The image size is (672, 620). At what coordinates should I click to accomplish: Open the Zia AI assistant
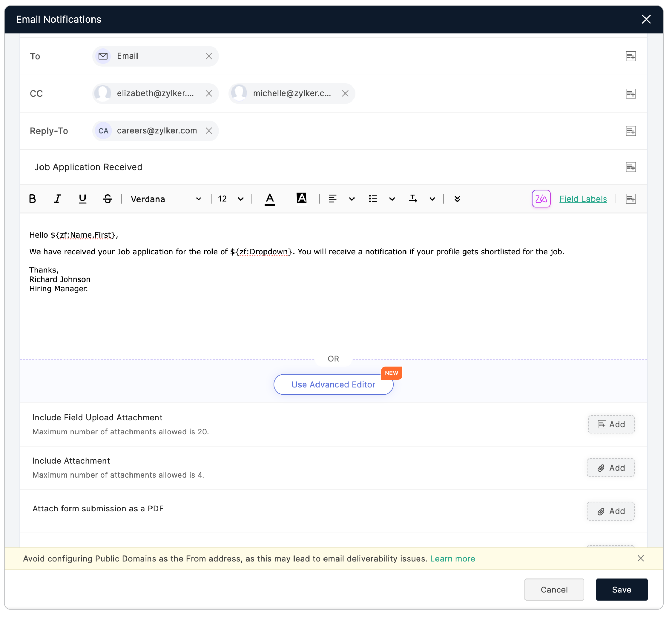(541, 199)
